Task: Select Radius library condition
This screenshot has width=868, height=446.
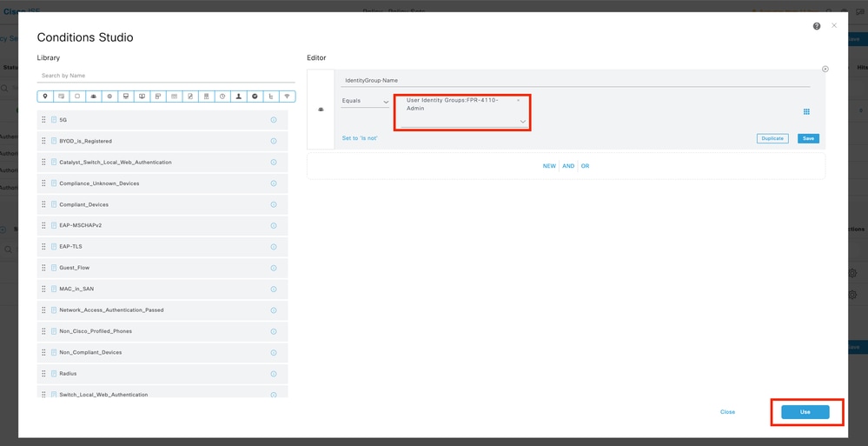Action: 162,374
